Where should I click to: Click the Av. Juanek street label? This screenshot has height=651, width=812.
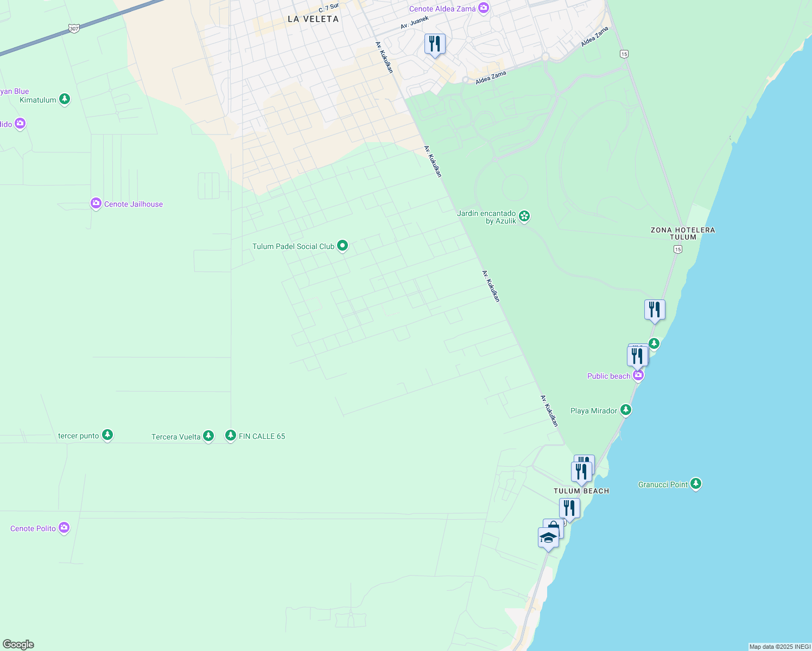415,22
